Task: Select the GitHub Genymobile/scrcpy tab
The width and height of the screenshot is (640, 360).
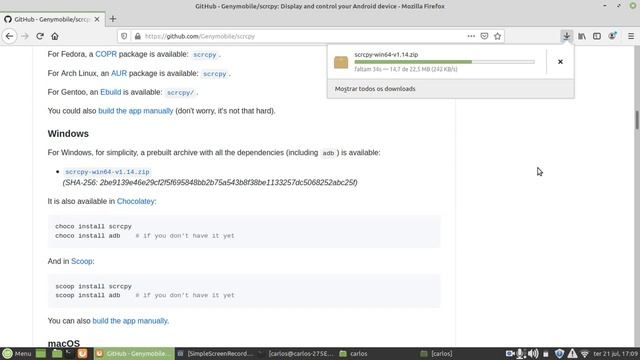Action: [52, 19]
